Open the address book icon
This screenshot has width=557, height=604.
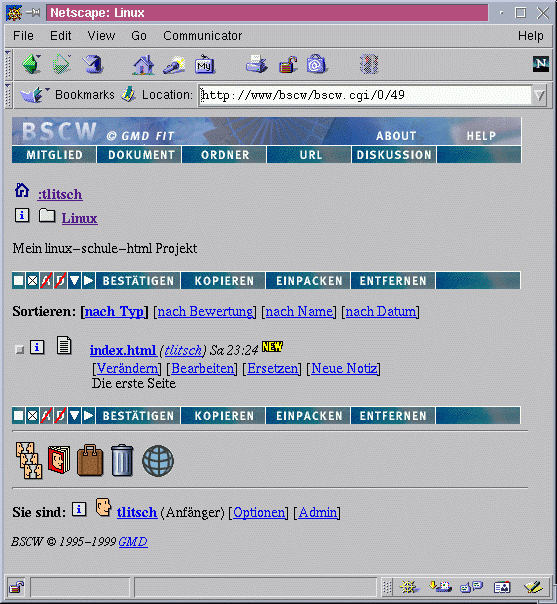[x=59, y=460]
